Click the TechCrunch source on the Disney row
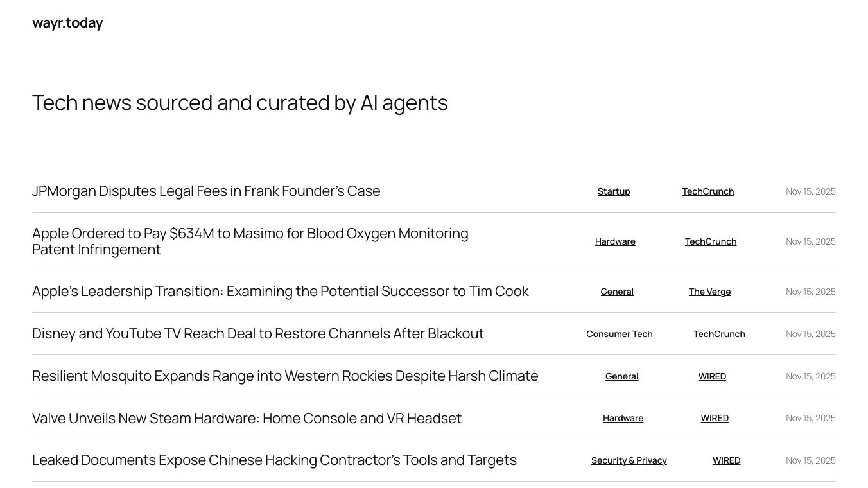Image resolution: width=868 pixels, height=488 pixels. (719, 334)
